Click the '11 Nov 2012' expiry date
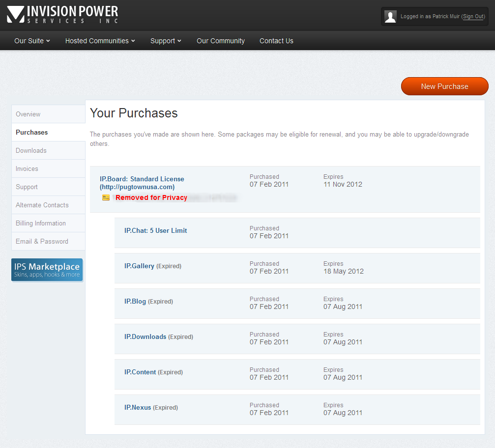This screenshot has width=495, height=448. click(343, 184)
